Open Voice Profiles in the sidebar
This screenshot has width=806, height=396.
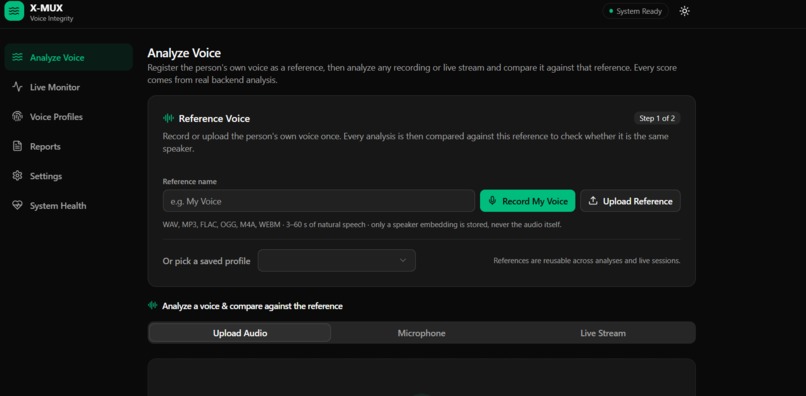(68, 117)
